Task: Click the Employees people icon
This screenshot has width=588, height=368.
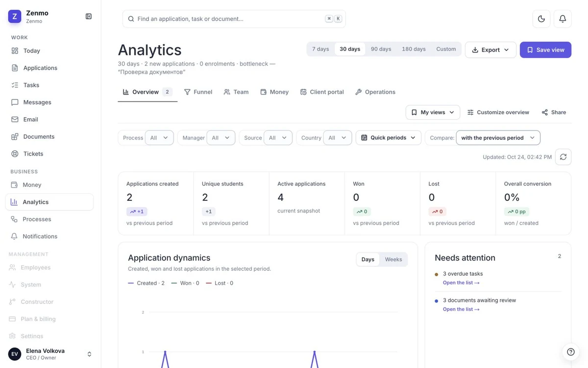Action: click(12, 267)
